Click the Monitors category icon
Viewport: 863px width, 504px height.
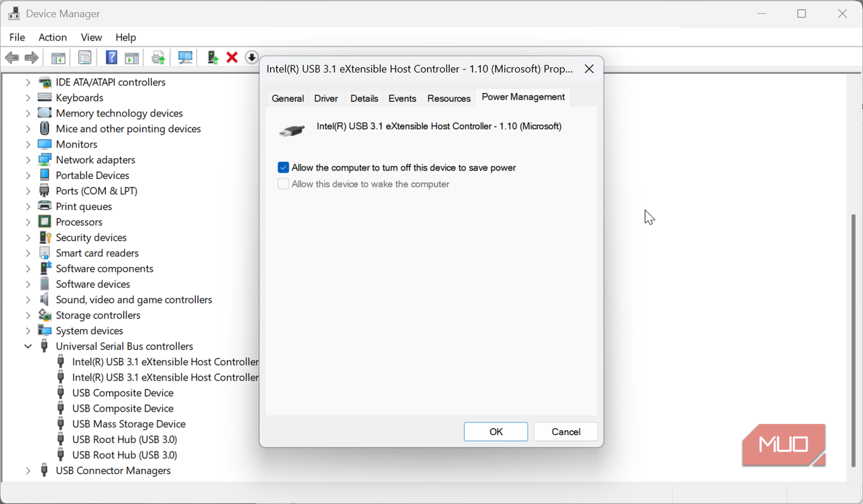point(44,144)
